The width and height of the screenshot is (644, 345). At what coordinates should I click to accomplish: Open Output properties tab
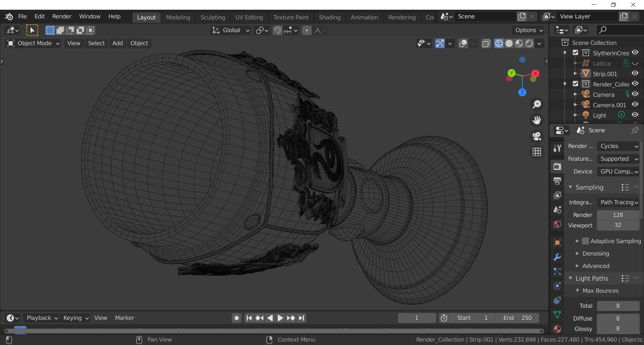[557, 181]
